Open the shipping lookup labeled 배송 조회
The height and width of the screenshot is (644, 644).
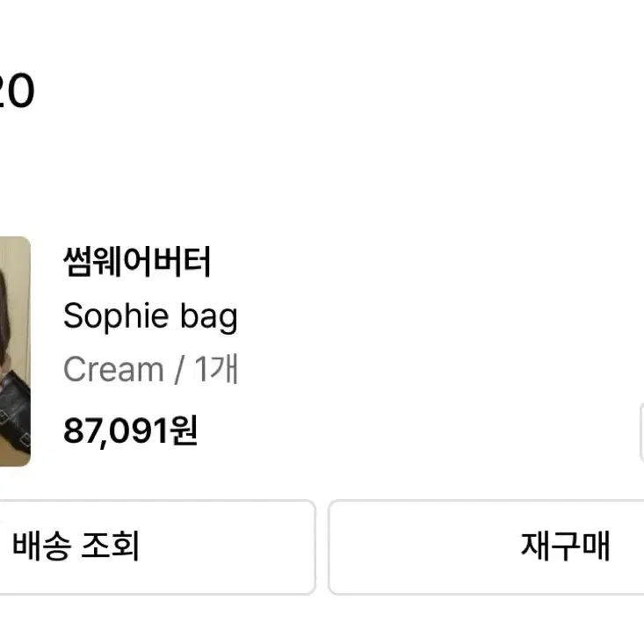(x=157, y=547)
